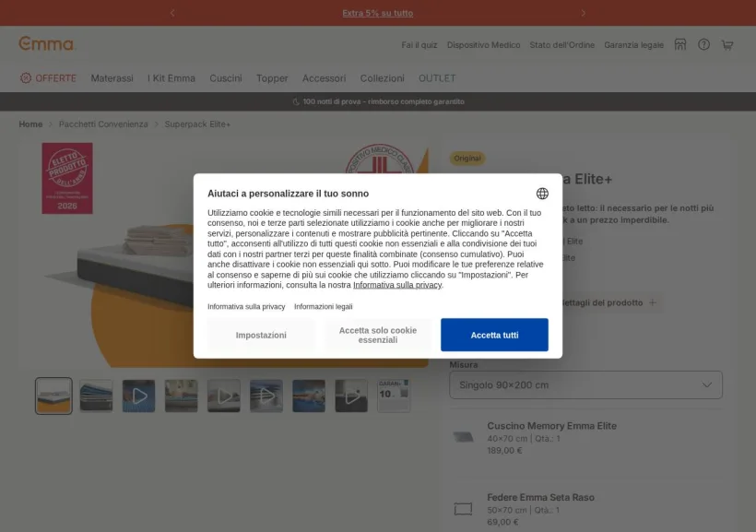Open the Materassi menu

coord(112,78)
